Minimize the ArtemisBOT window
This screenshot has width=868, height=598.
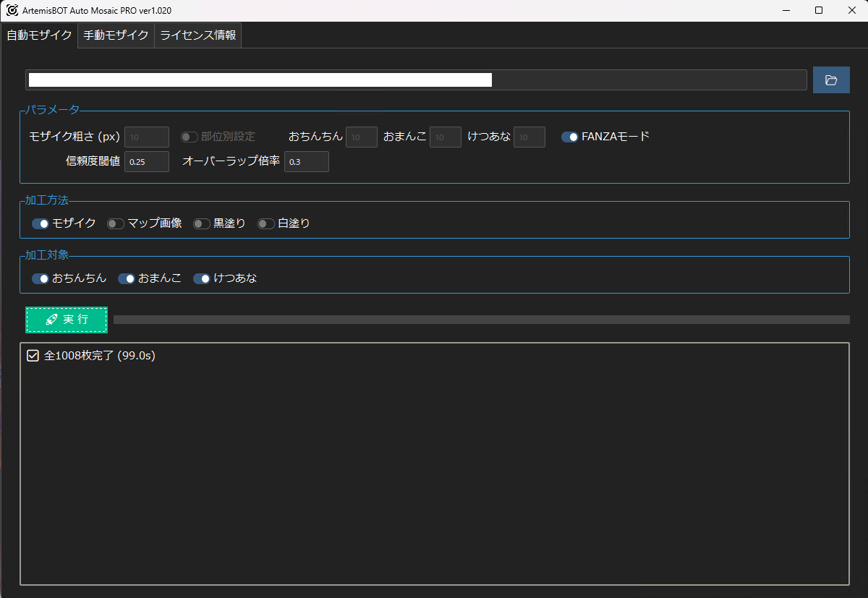click(785, 11)
